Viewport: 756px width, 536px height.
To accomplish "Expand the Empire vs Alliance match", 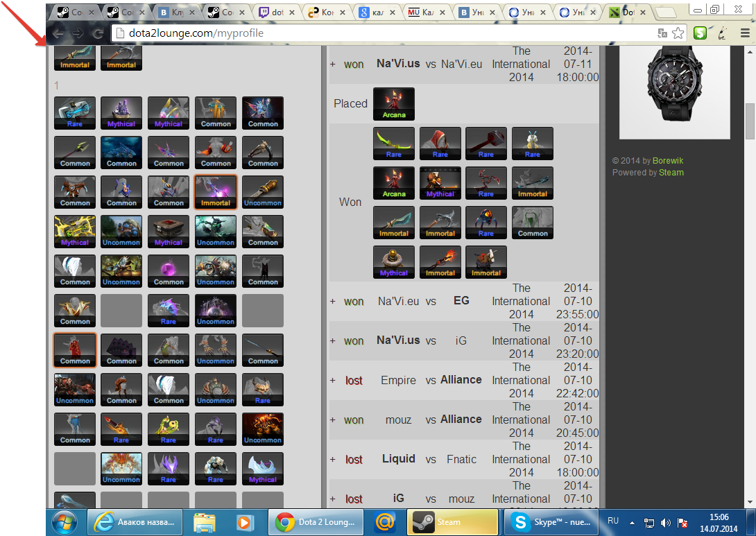I will pos(333,380).
